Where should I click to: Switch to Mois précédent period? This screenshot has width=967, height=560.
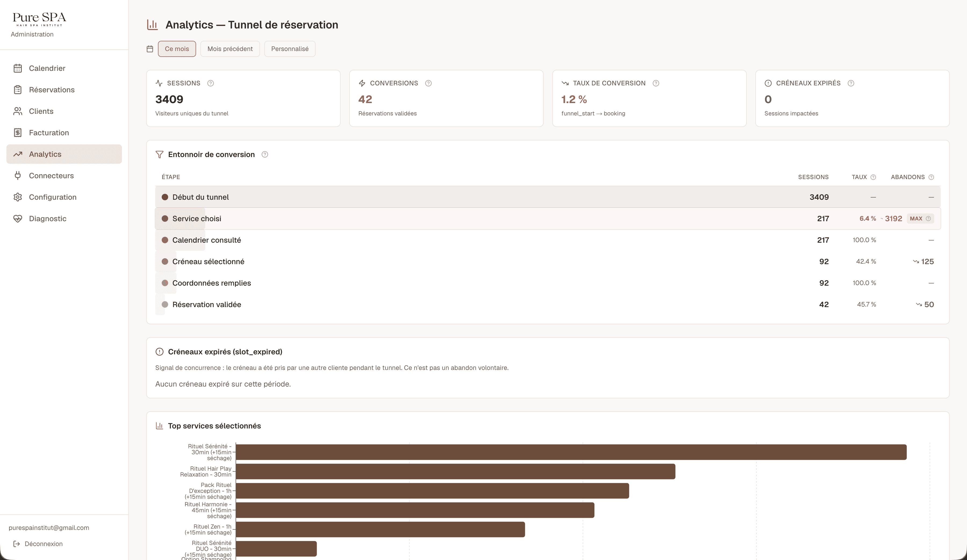pos(230,49)
